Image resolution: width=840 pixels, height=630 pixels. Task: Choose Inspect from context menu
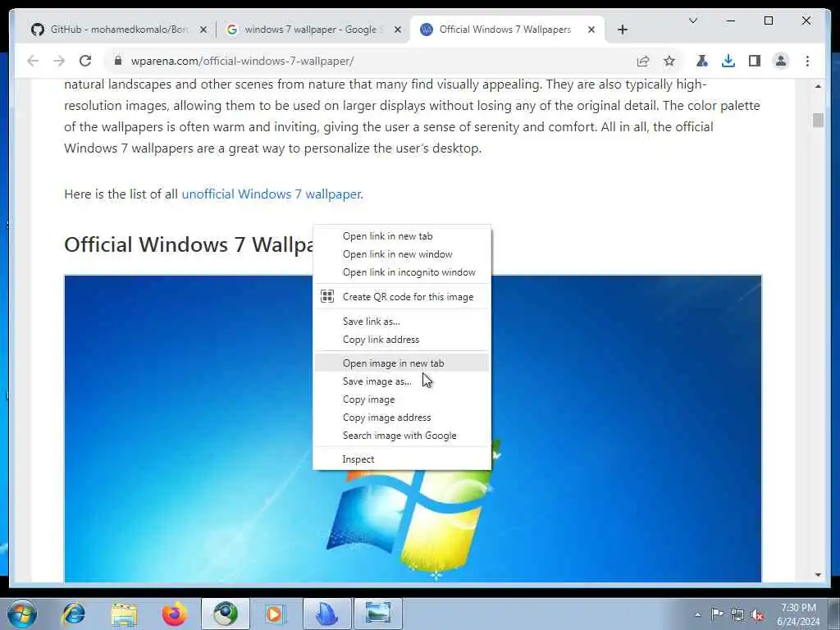click(x=402, y=459)
